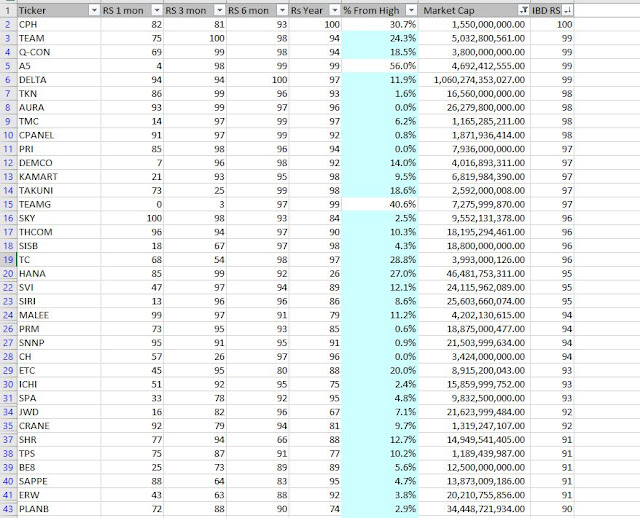Select the TEAM ticker cell
The image size is (640, 518).
59,38
